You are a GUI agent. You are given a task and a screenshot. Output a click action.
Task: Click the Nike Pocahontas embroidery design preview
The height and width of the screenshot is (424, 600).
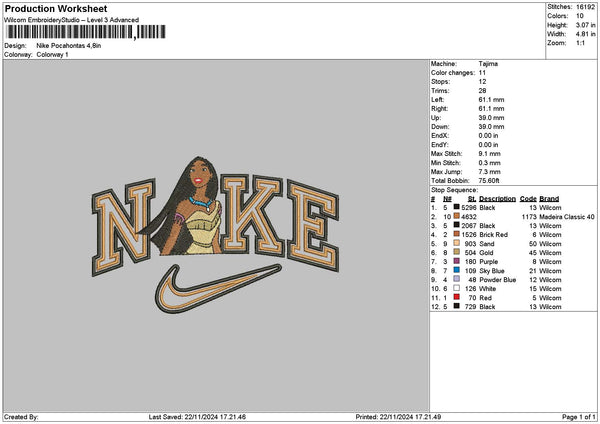(215, 235)
